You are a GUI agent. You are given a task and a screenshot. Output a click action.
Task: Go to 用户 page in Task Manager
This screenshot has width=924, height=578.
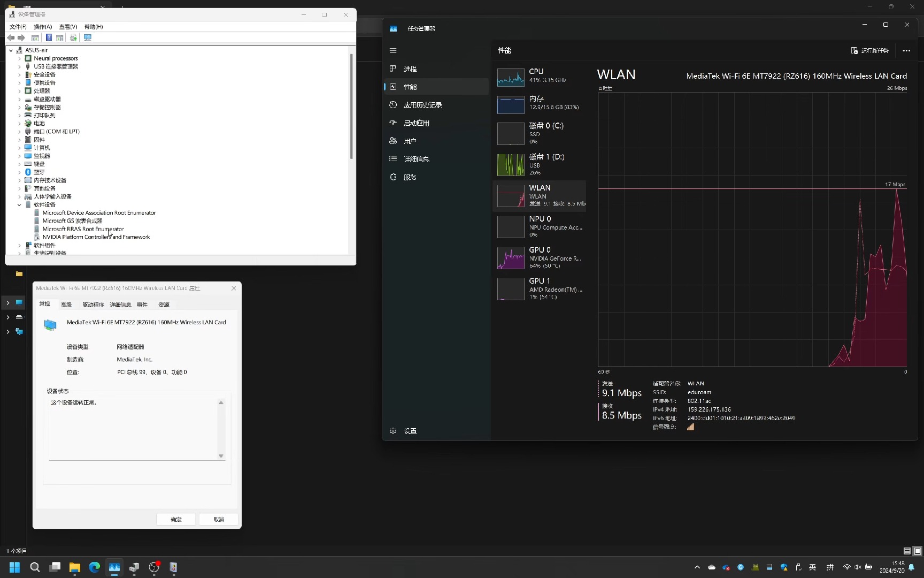click(436, 141)
